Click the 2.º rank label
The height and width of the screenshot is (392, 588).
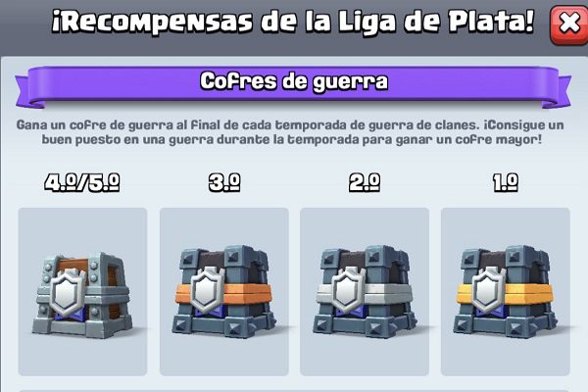click(x=365, y=182)
